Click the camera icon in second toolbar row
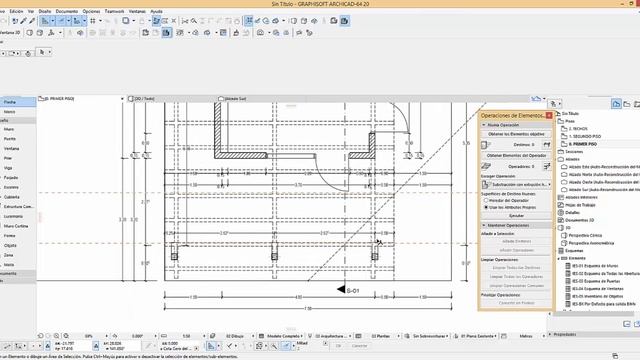 pyautogui.click(x=260, y=33)
